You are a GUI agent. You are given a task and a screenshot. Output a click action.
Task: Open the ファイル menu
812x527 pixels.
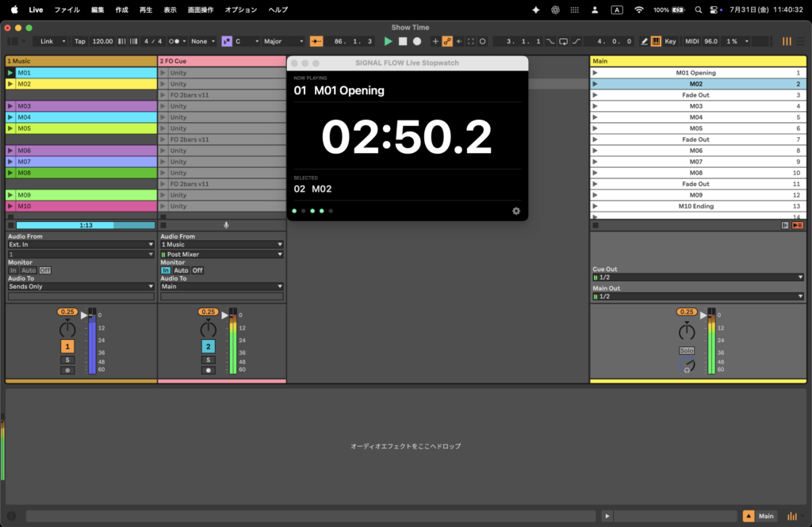pos(67,10)
